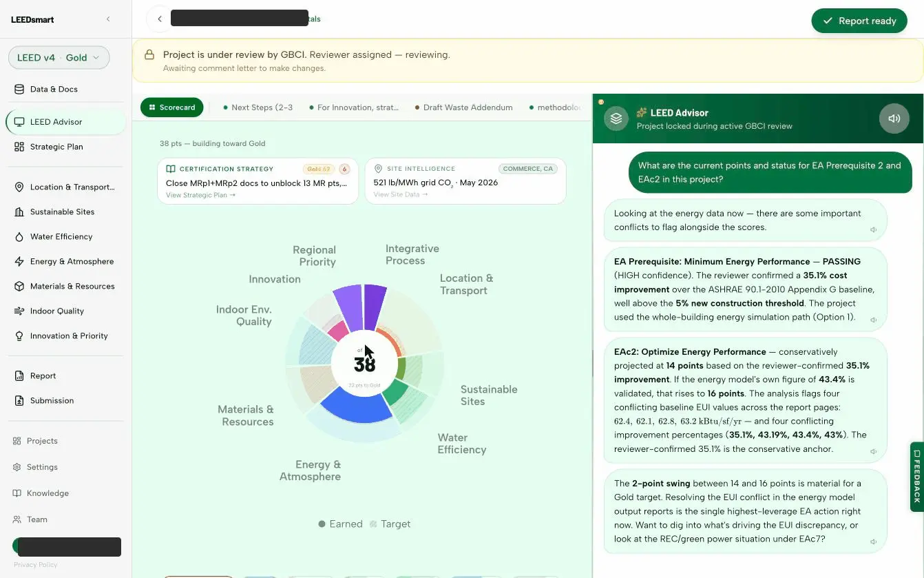This screenshot has height=578, width=924.
Task: Click the LEEDsmart logo text
Action: (32, 20)
